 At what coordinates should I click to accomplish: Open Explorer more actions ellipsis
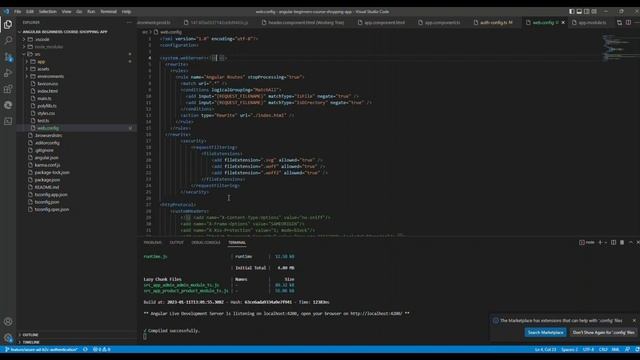(x=129, y=22)
